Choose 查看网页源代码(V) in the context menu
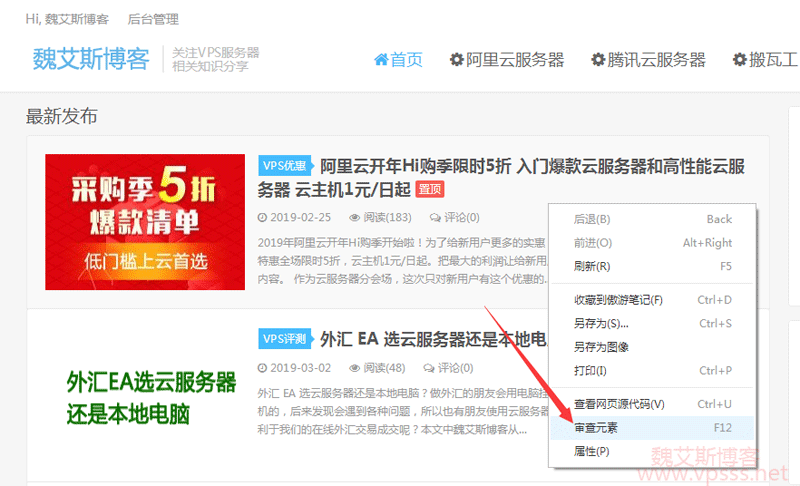 [618, 404]
